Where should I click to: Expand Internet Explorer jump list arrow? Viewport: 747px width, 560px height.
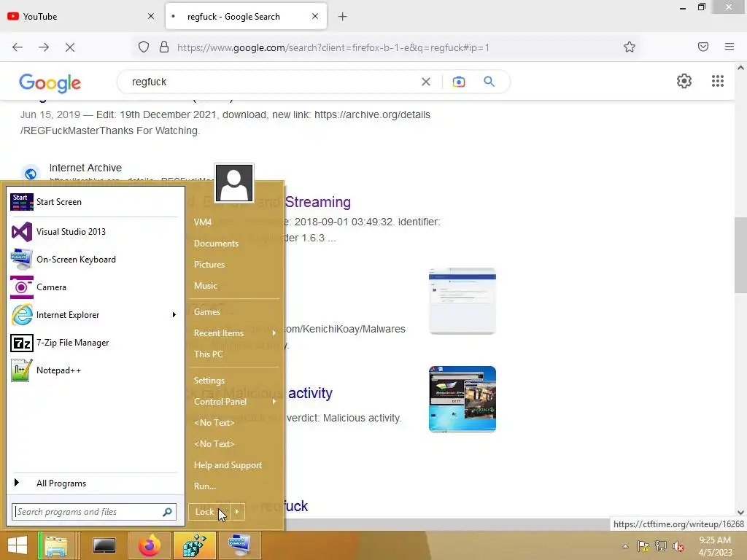[x=174, y=315]
